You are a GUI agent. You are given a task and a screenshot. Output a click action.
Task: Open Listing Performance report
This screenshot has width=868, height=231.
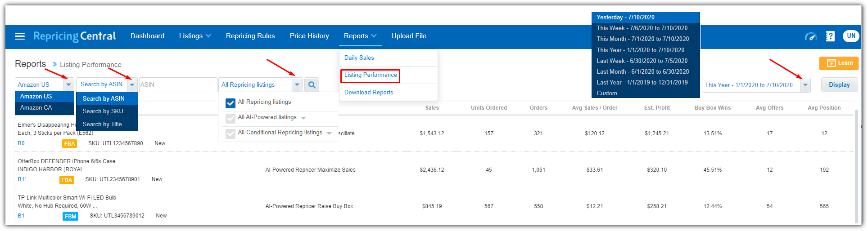[x=371, y=75]
